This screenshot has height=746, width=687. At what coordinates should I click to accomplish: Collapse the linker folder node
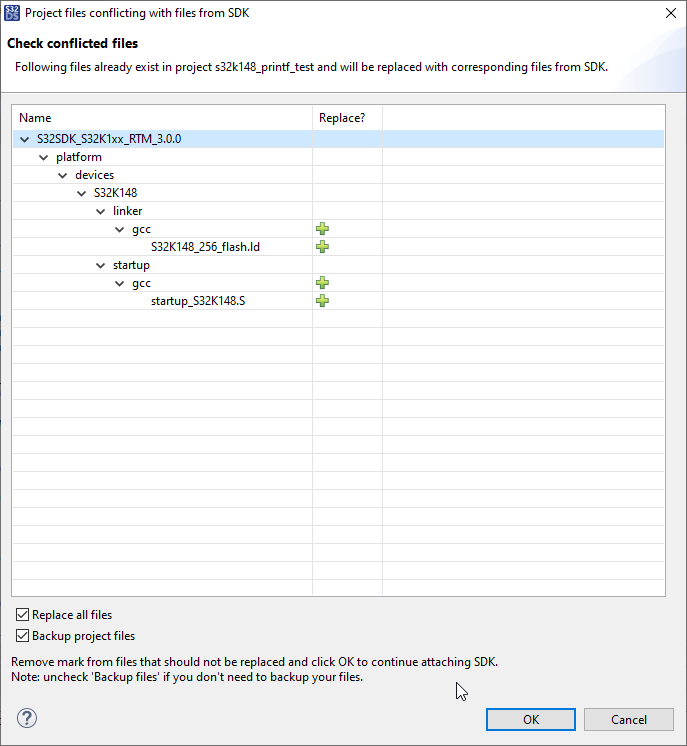[x=101, y=211]
